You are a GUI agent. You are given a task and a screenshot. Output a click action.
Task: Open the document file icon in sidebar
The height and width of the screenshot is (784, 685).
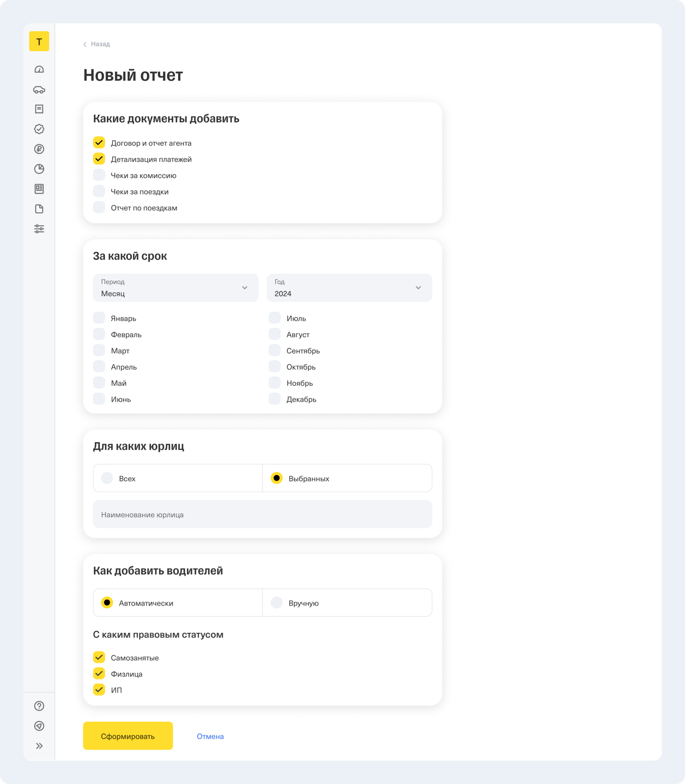[39, 209]
